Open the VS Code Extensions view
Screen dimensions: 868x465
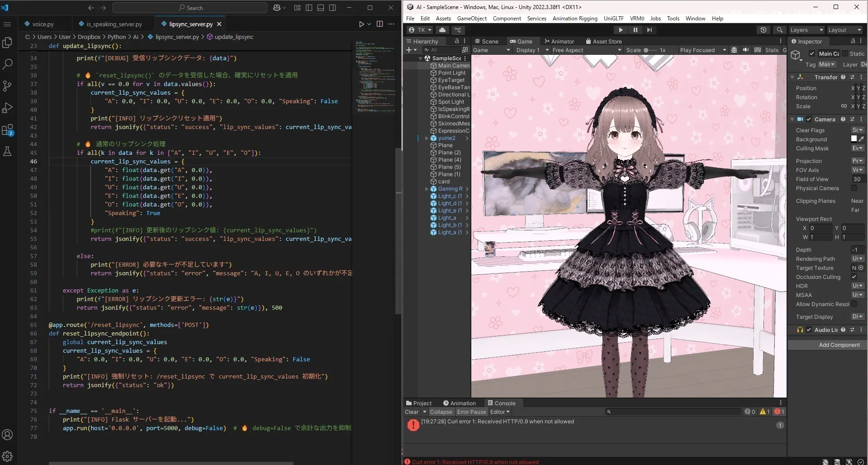pos(7,130)
